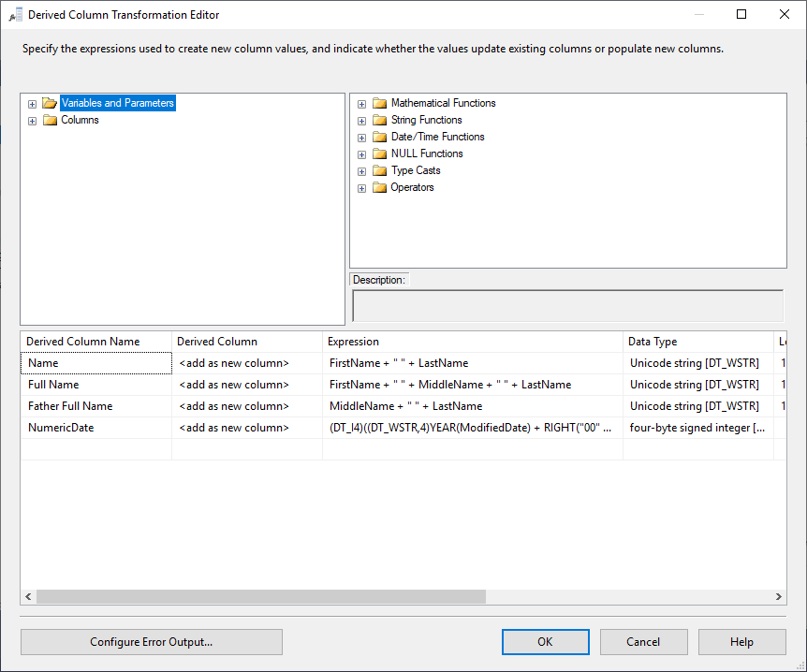This screenshot has width=807, height=672.
Task: Click the Type Casts folder icon
Action: click(379, 170)
